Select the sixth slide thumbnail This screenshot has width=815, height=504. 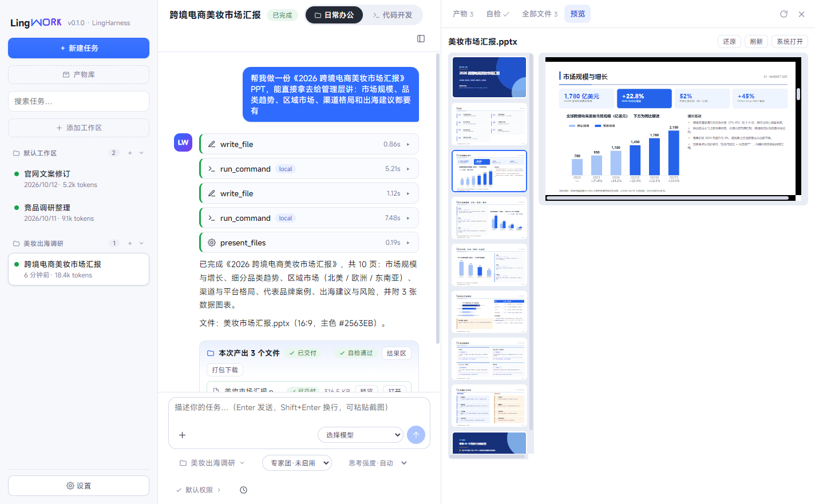[x=489, y=312]
